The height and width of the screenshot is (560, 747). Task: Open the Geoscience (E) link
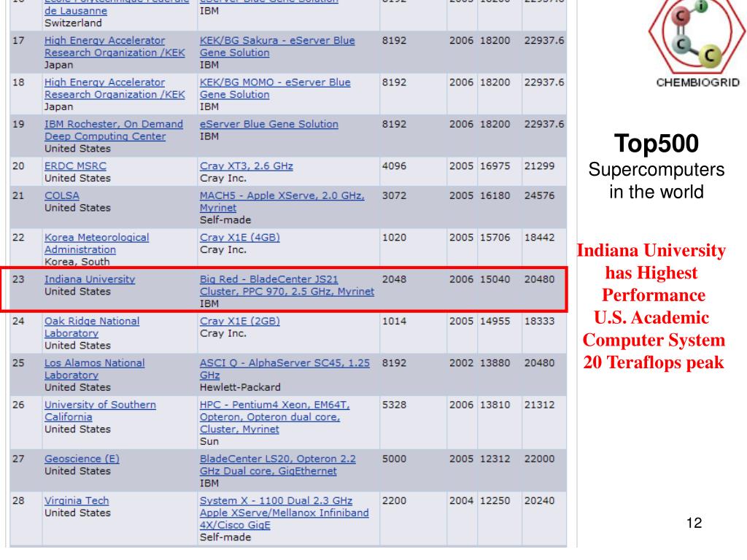coord(82,459)
